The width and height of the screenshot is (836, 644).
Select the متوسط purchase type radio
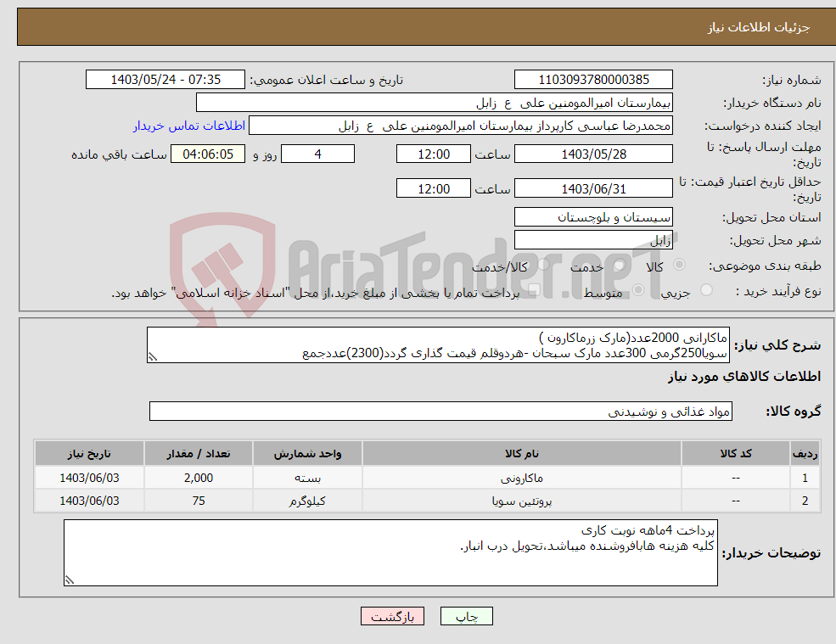638,290
